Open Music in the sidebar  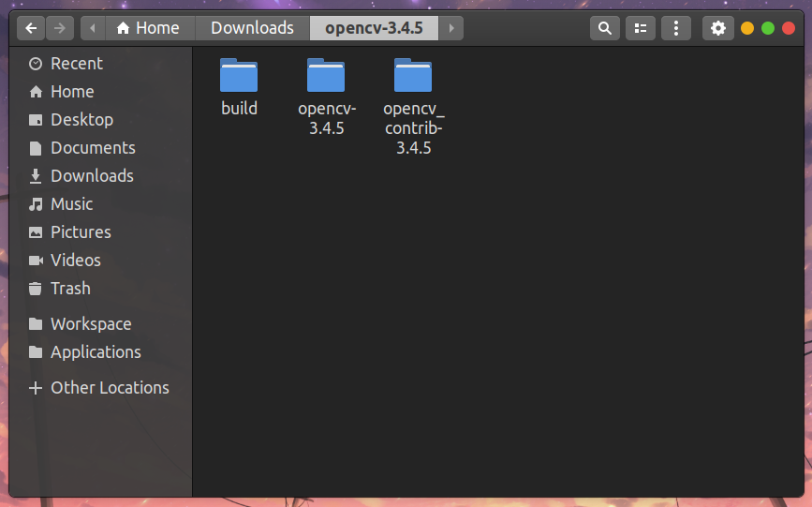(x=100, y=203)
